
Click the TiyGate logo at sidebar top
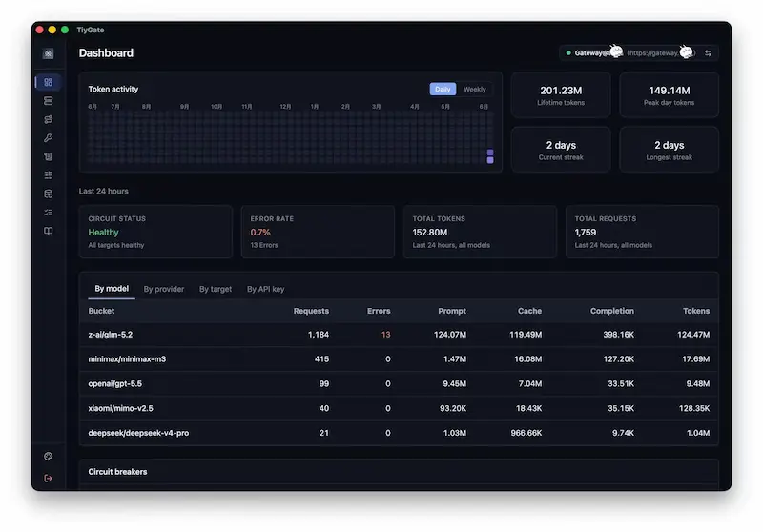[x=49, y=53]
